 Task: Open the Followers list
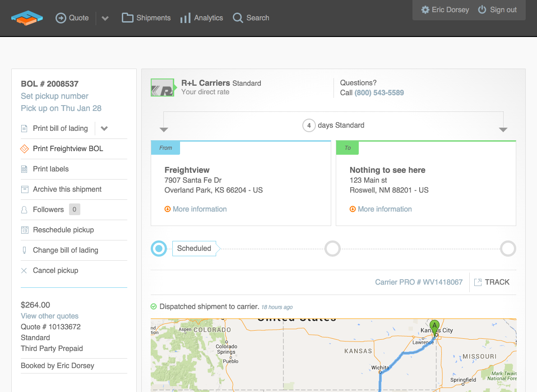48,209
